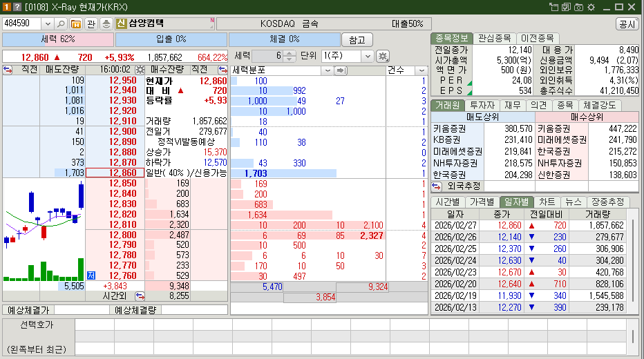
Task: Open the 재무 tab
Action: pos(512,106)
